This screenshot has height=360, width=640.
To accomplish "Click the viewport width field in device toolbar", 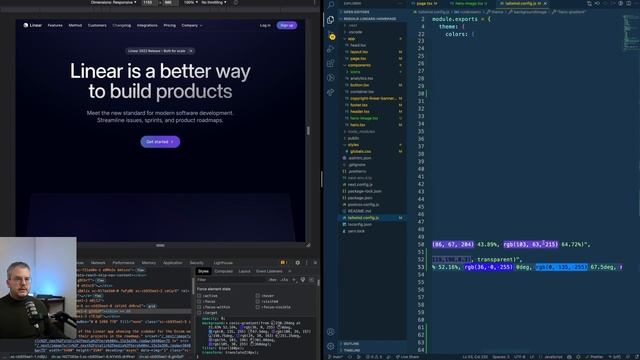I will pyautogui.click(x=148, y=2).
